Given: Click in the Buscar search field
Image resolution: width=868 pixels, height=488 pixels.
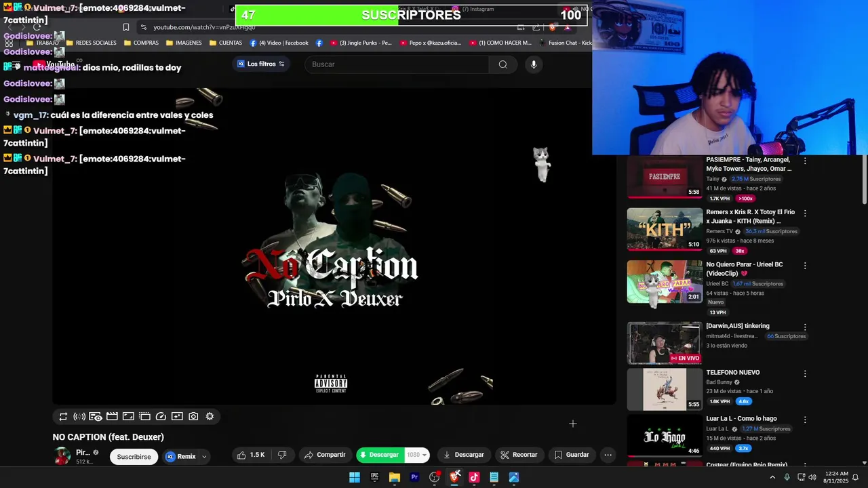Looking at the screenshot, I should 397,64.
